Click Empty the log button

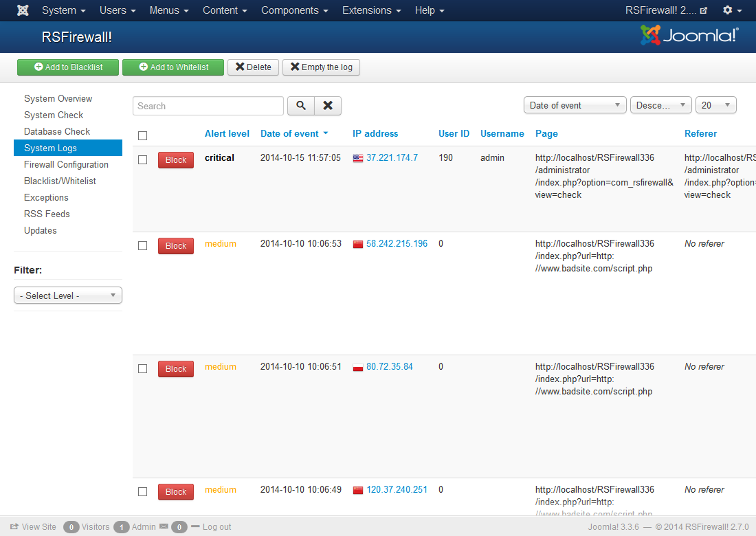tap(321, 67)
